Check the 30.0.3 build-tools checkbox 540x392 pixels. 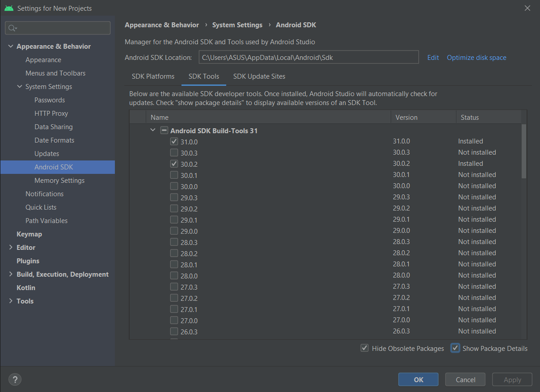pyautogui.click(x=174, y=152)
